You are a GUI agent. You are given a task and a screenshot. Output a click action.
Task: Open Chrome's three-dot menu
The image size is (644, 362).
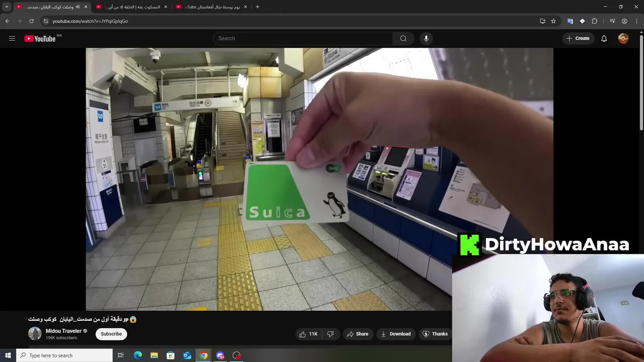pyautogui.click(x=636, y=21)
